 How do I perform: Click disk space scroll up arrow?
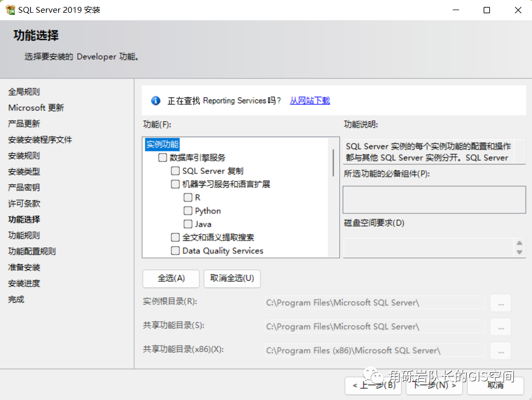click(x=519, y=243)
